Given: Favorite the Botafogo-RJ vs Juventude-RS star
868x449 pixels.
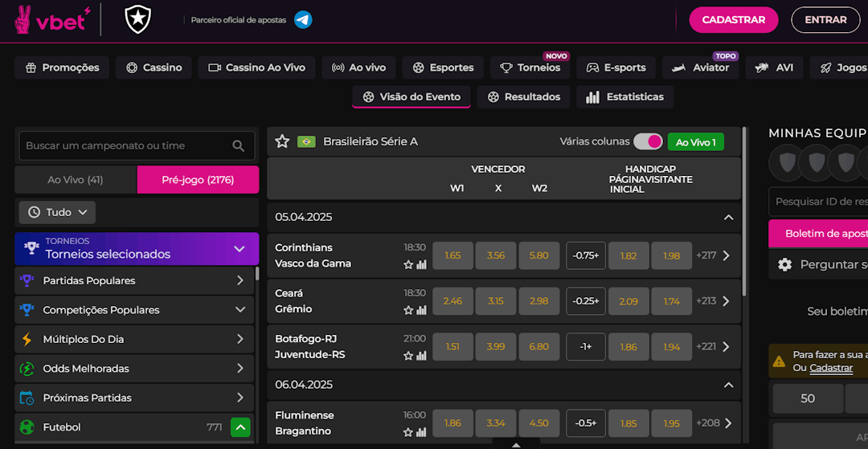Looking at the screenshot, I should [x=408, y=356].
